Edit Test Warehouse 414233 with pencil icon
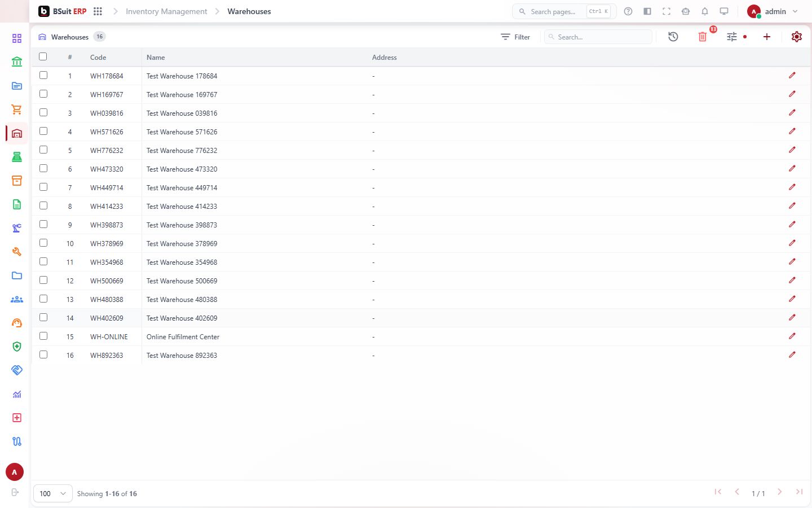 pyautogui.click(x=792, y=205)
